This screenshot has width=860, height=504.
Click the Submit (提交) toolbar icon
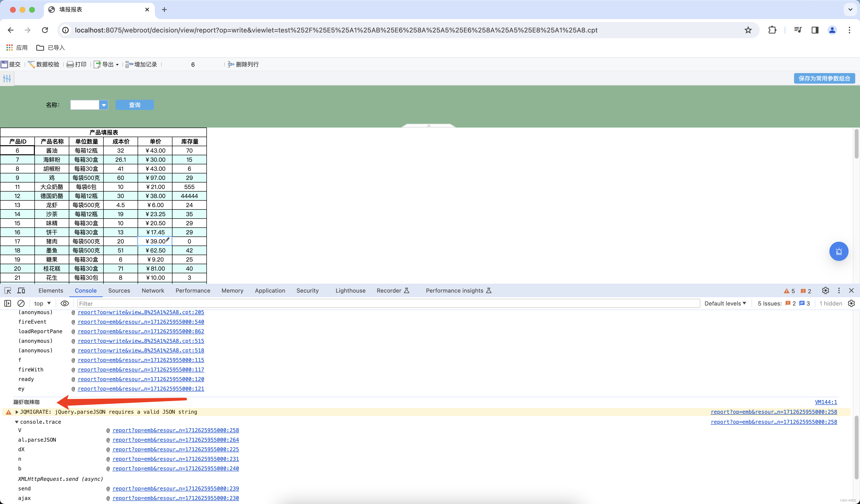click(x=5, y=64)
